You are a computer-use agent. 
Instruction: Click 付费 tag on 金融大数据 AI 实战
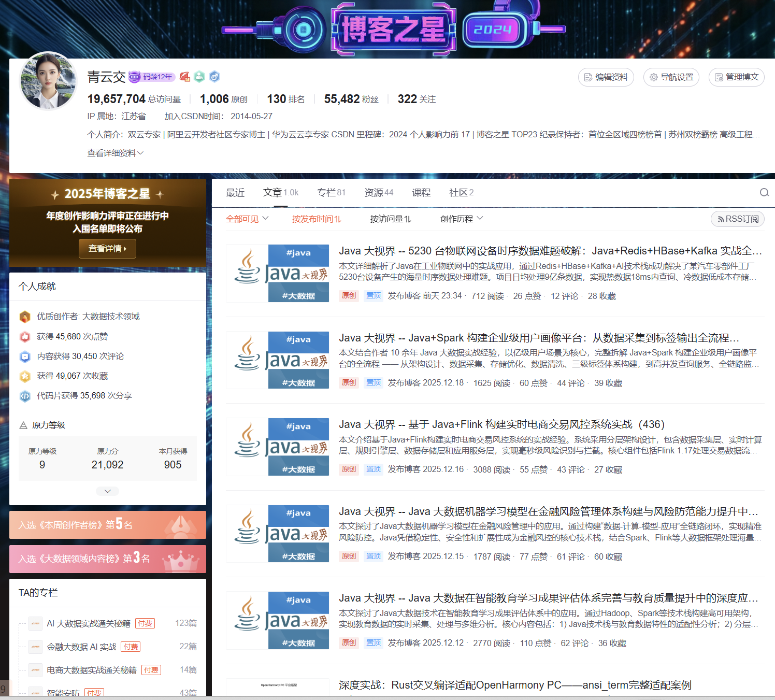(x=131, y=647)
